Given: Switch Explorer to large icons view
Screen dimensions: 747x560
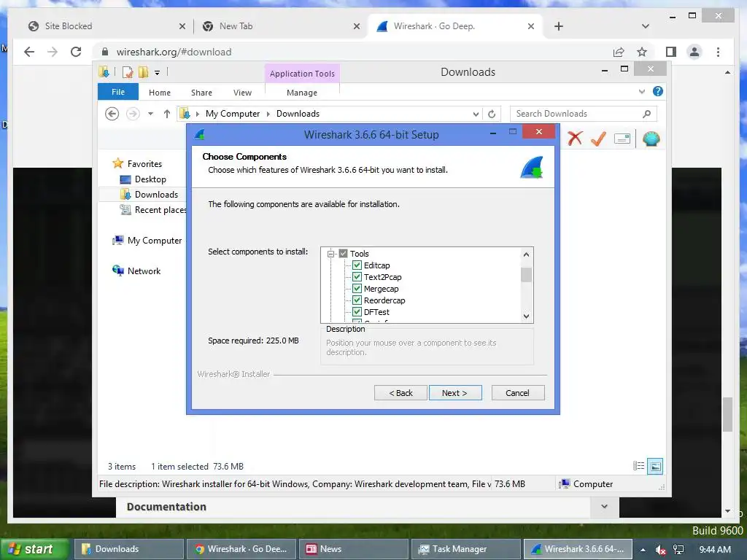Looking at the screenshot, I should point(656,466).
